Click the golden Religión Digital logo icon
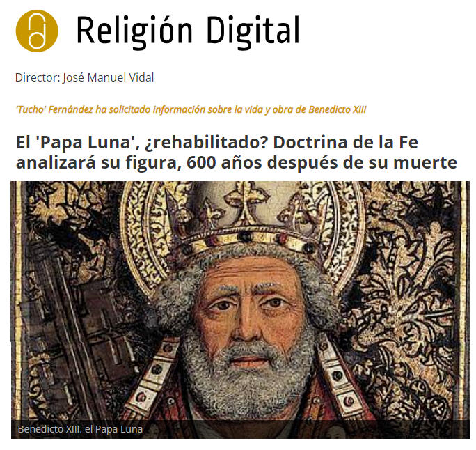 (37, 31)
